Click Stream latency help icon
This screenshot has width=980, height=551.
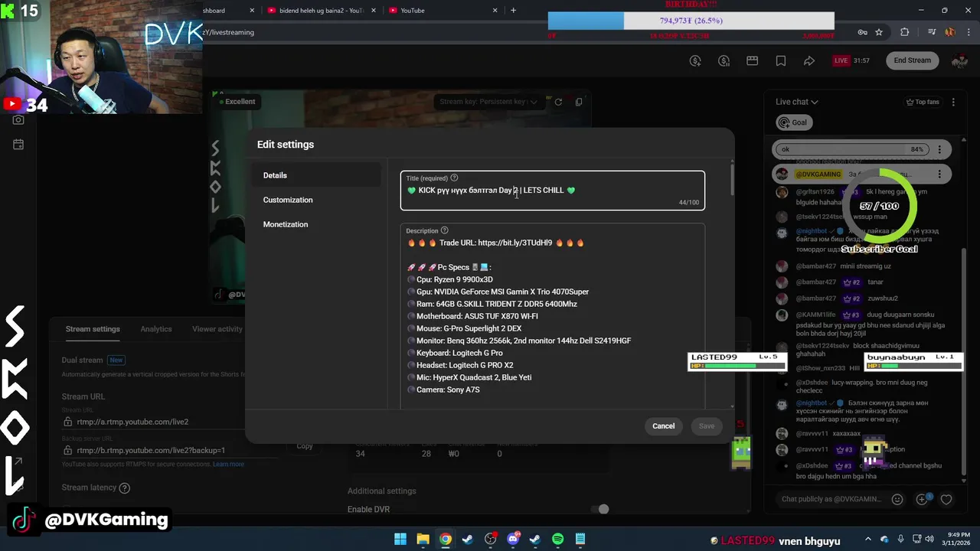[x=125, y=488]
